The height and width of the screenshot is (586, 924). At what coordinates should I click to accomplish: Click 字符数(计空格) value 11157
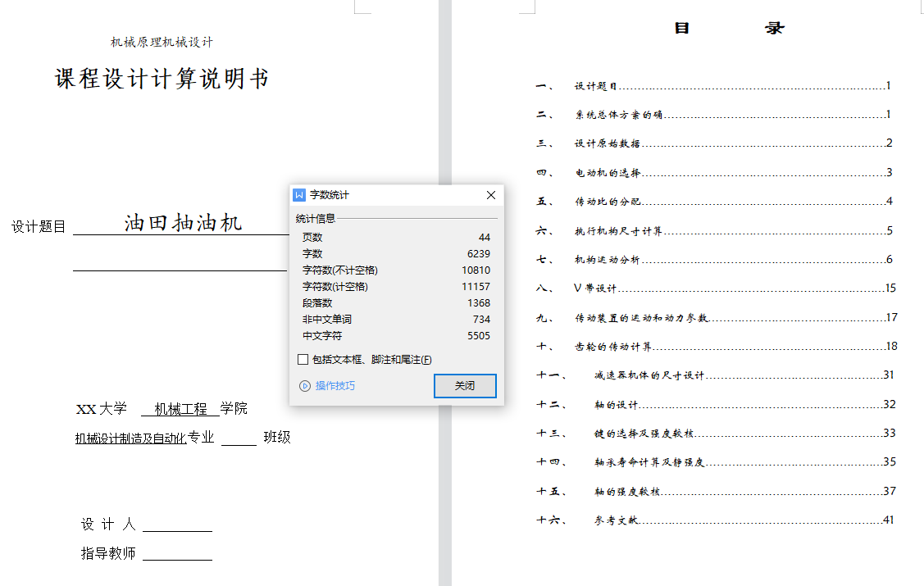tap(476, 287)
